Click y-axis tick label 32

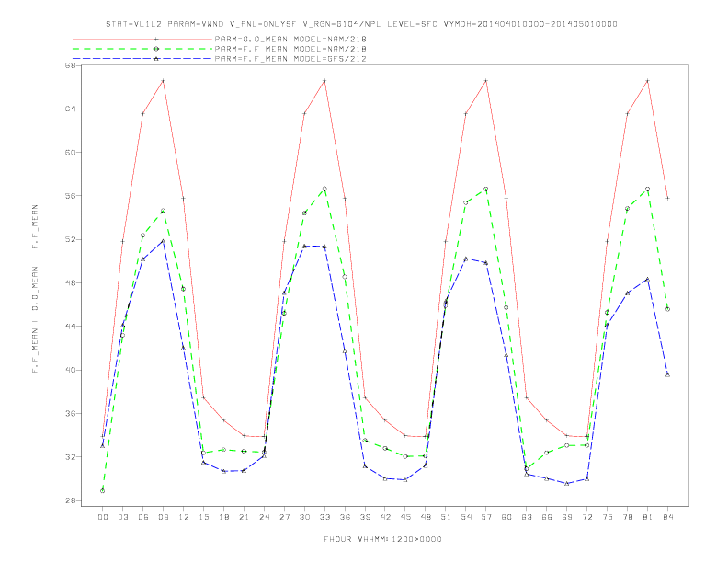(x=70, y=456)
